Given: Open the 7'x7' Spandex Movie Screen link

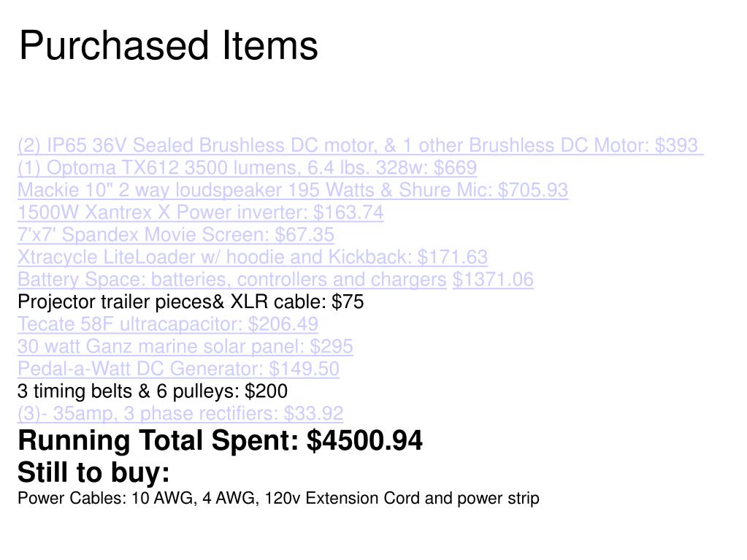Looking at the screenshot, I should (176, 235).
